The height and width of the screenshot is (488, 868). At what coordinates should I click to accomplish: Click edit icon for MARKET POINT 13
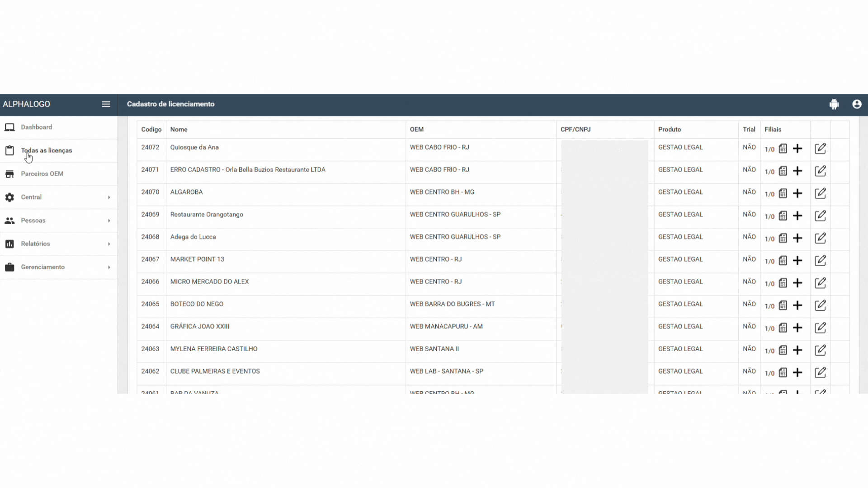820,261
